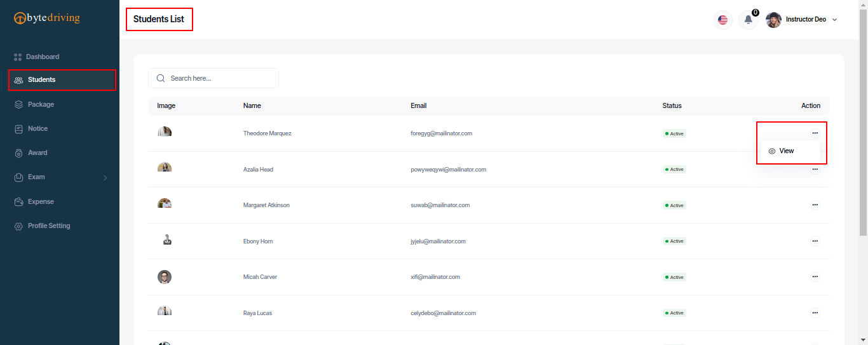Image resolution: width=868 pixels, height=345 pixels.
Task: Open actions menu for Azalia Head
Action: [x=815, y=170]
